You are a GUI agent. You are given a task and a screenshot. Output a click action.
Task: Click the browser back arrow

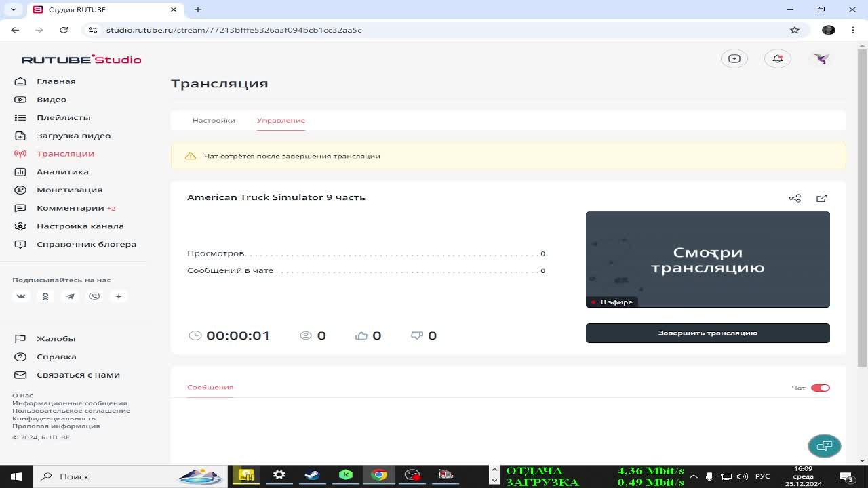(x=15, y=30)
